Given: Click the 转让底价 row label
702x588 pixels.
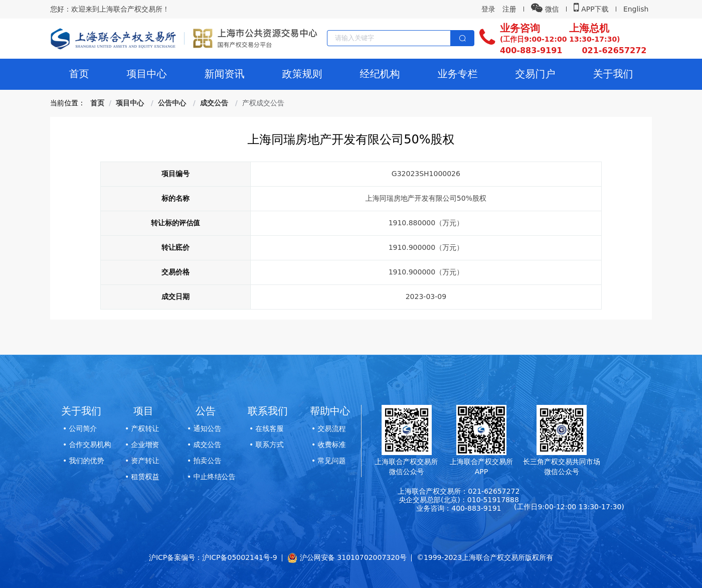Looking at the screenshot, I should click(x=175, y=247).
